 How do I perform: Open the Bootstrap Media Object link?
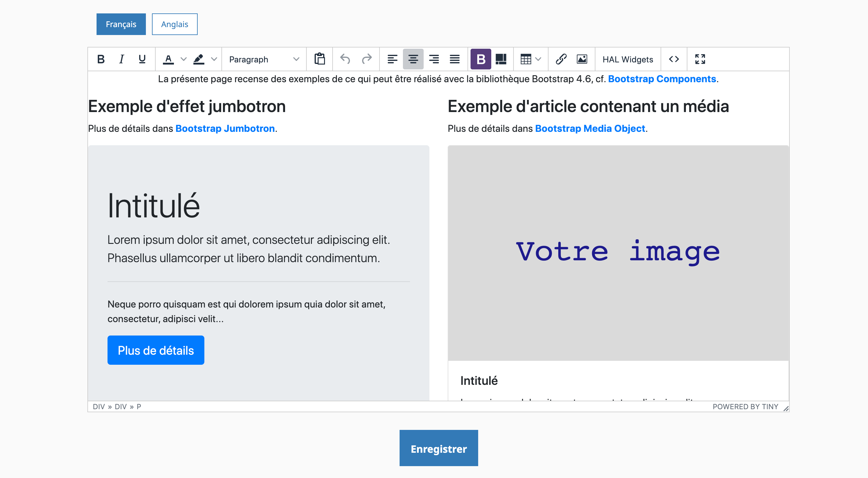coord(590,128)
